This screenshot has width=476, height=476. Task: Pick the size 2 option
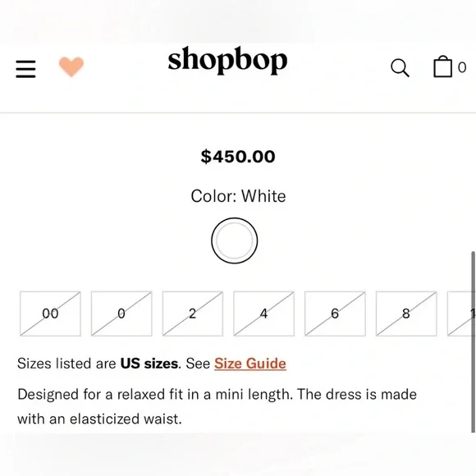(193, 314)
